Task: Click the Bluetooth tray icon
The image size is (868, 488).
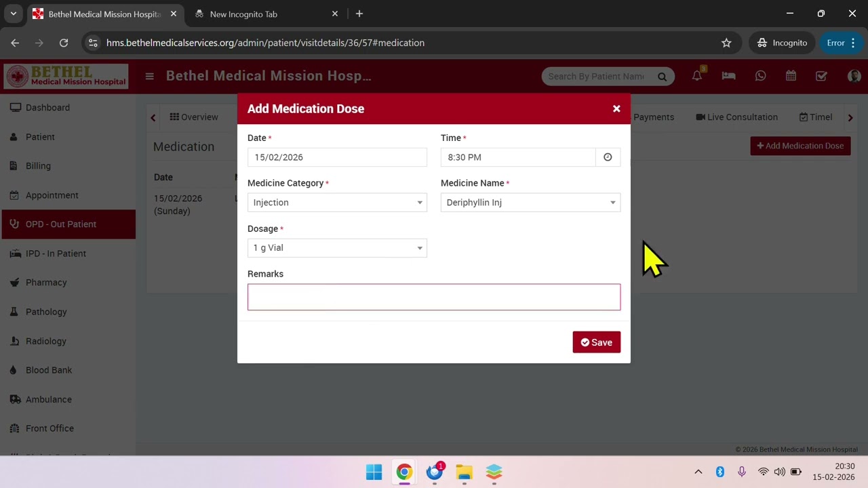Action: pyautogui.click(x=720, y=472)
